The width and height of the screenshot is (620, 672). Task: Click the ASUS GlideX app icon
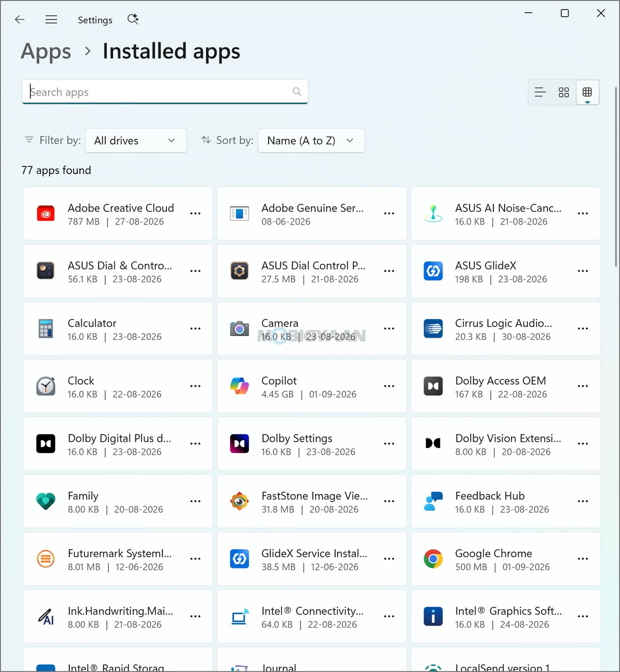[433, 271]
